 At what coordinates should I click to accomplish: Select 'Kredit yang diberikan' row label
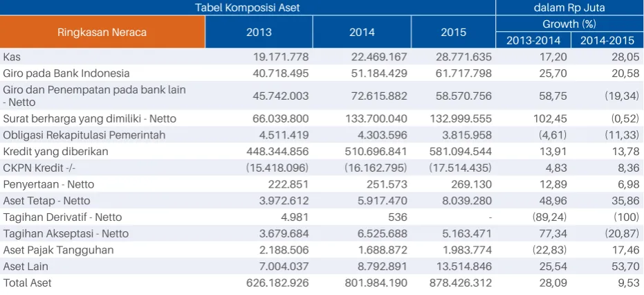pyautogui.click(x=55, y=152)
